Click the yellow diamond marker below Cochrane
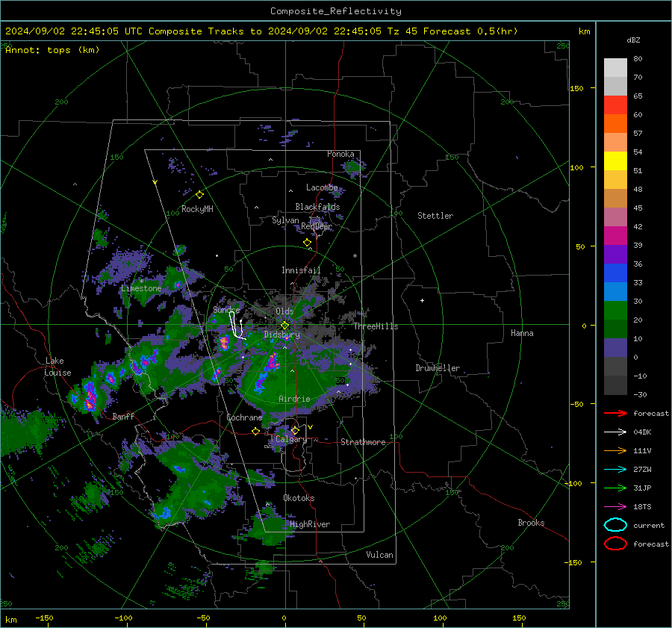Screen dimensions: 672x628 click(x=255, y=432)
